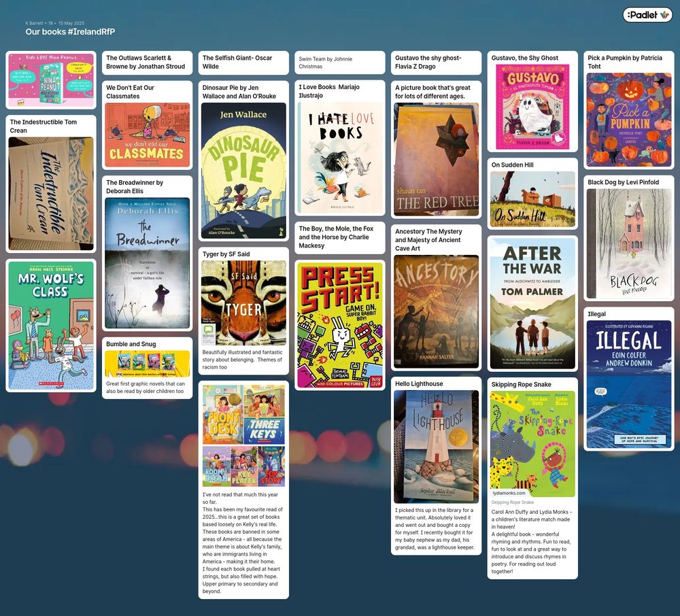The height and width of the screenshot is (616, 680).
Task: Open the Ancestory book cover photo
Action: [x=436, y=311]
